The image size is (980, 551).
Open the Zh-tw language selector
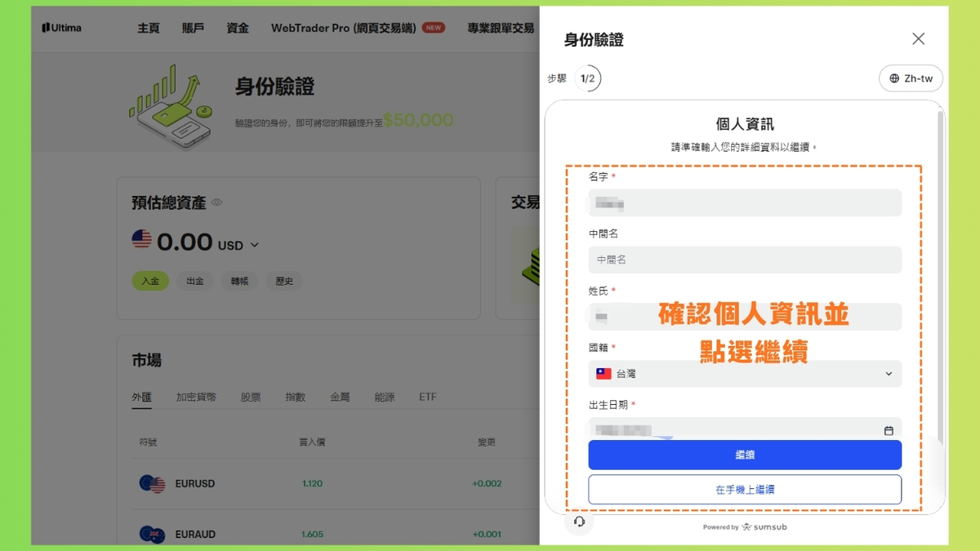tap(911, 78)
